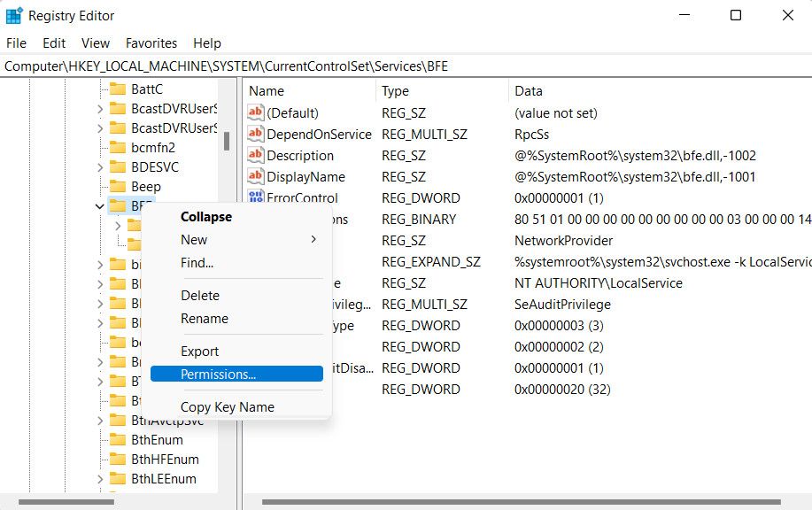The image size is (812, 510).
Task: Select the BthLEEnum key label
Action: coord(164,478)
